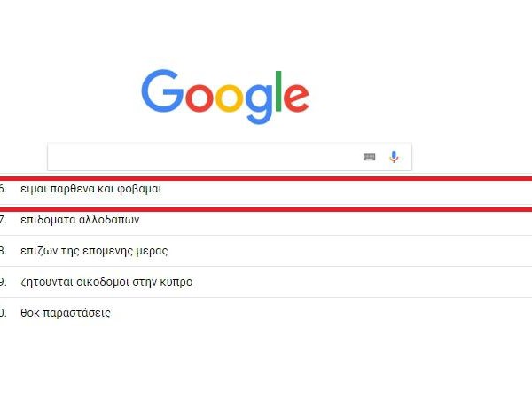Click the number 9 list marker
532x399 pixels.
(x=3, y=282)
